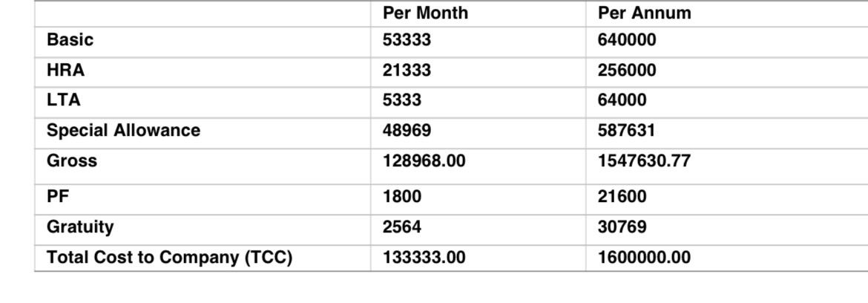Select the Total Cost to Company label

click(x=169, y=258)
